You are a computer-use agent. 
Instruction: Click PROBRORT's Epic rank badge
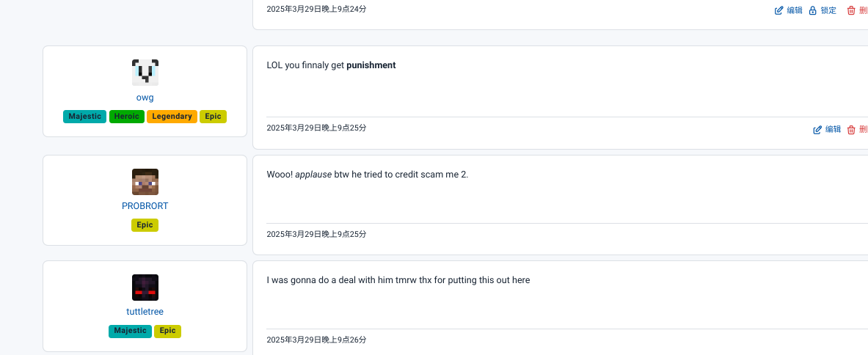(x=145, y=225)
